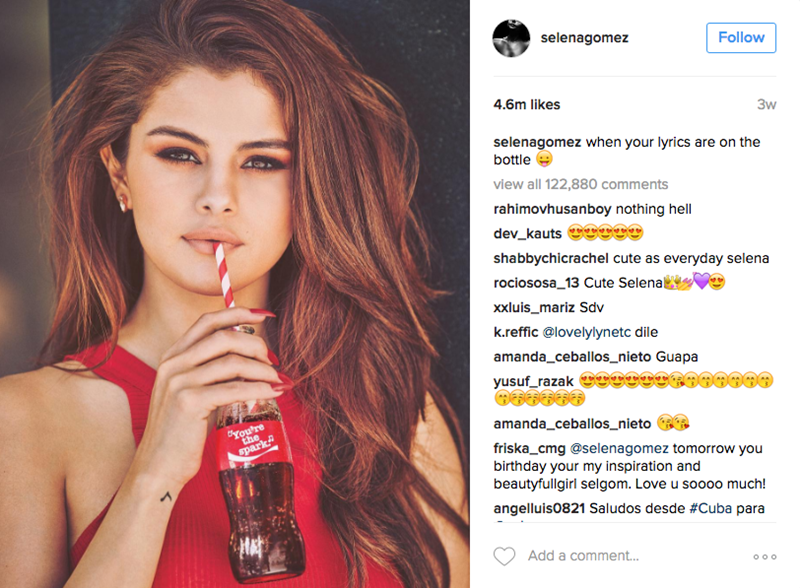This screenshot has height=588, width=800.
Task: Open the three-dot more options menu
Action: coord(765,557)
